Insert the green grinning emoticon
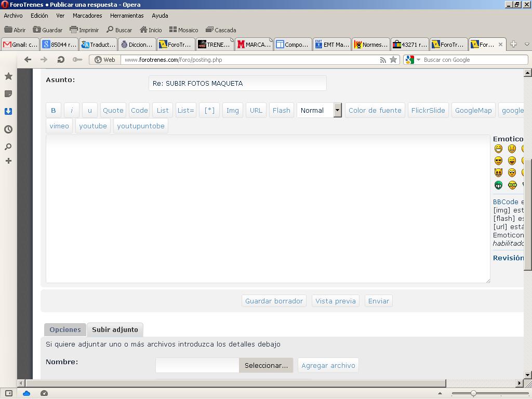 (x=498, y=185)
